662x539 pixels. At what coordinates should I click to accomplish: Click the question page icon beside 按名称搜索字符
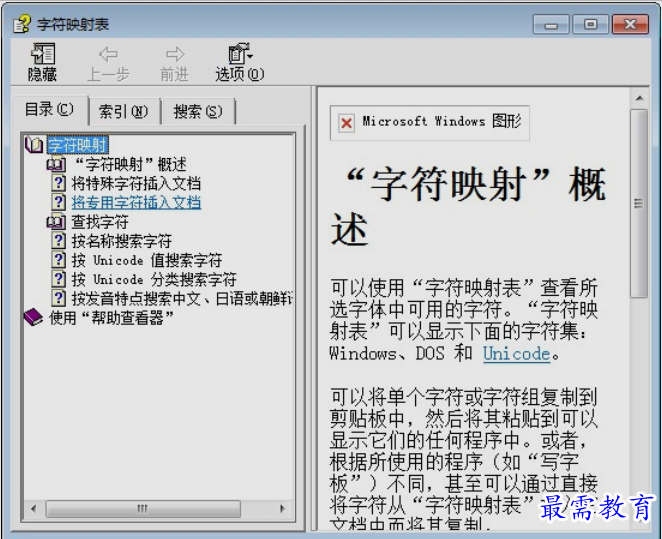point(58,241)
